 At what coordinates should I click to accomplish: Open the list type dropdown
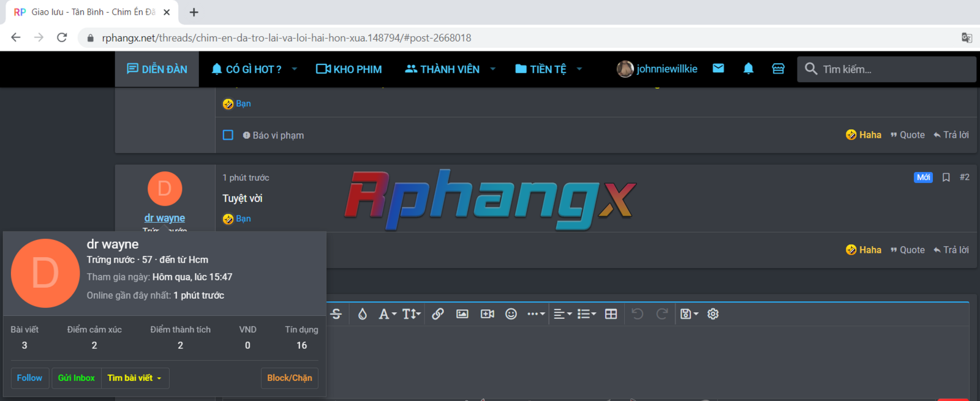click(587, 314)
